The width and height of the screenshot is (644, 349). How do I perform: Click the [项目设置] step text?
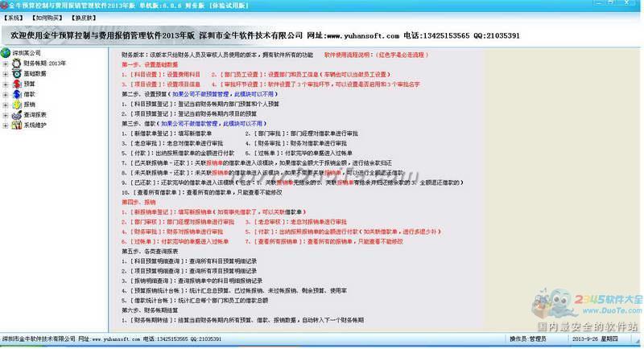161,84
